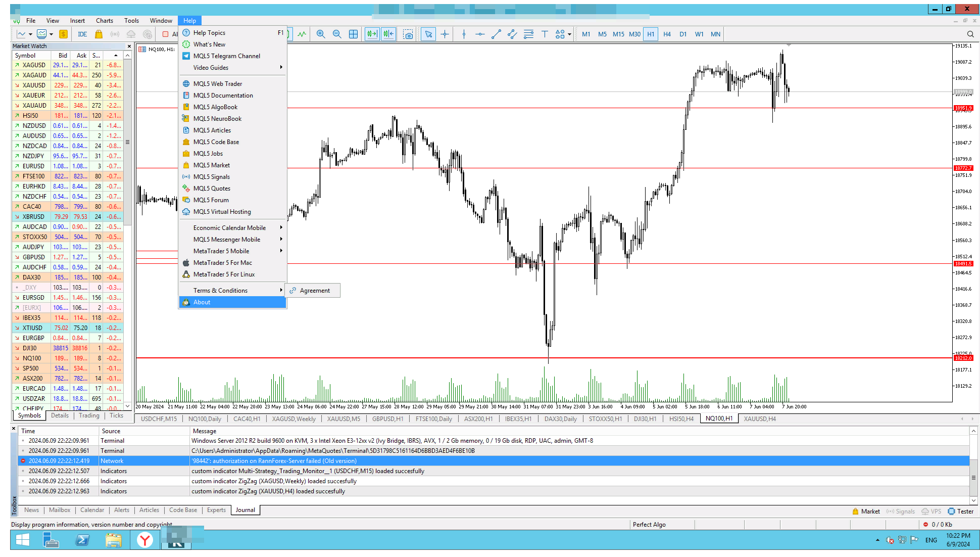Open the Signals radio-wave toolbar icon

tap(115, 34)
